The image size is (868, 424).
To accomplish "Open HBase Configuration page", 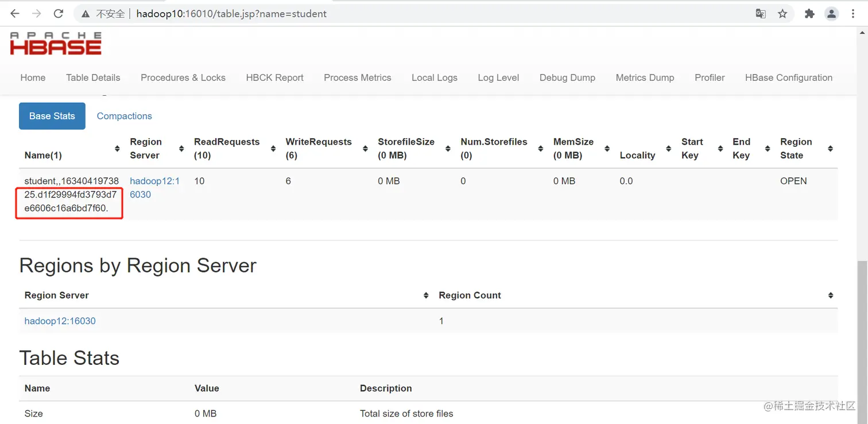I will tap(789, 77).
